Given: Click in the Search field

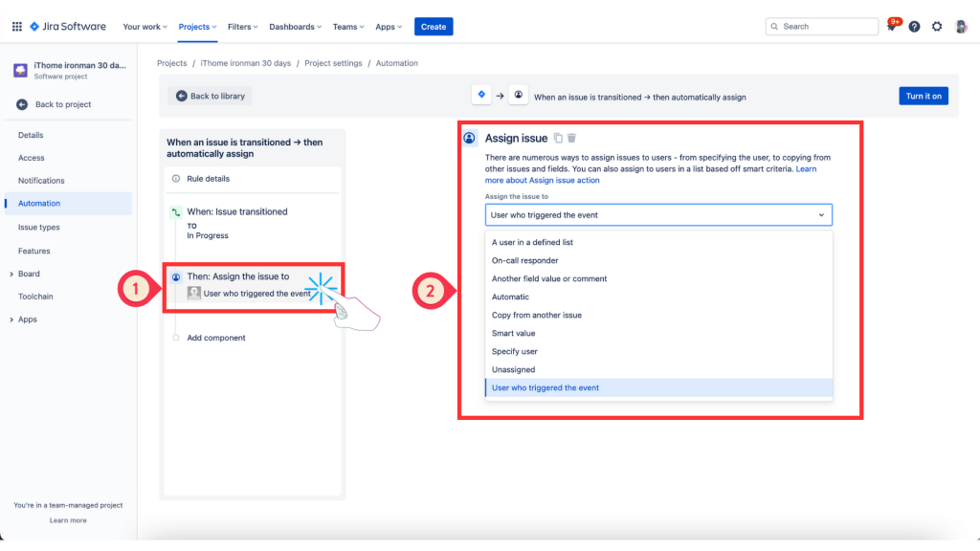Looking at the screenshot, I should 822,26.
